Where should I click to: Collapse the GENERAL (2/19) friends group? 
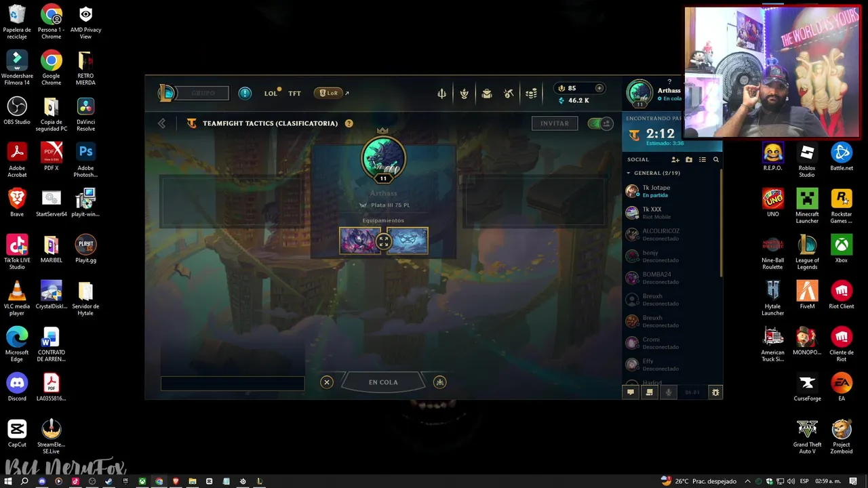pyautogui.click(x=653, y=173)
